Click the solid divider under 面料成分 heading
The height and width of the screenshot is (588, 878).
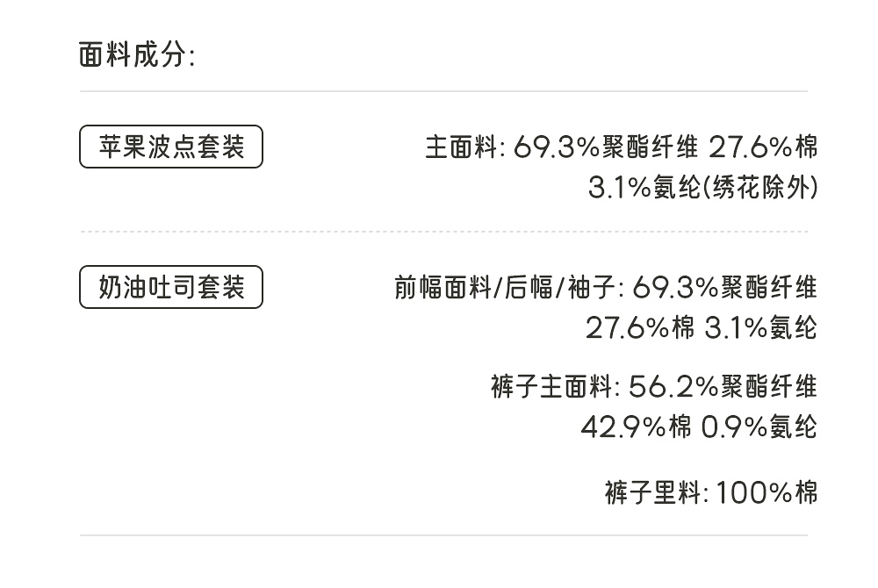[x=443, y=91]
